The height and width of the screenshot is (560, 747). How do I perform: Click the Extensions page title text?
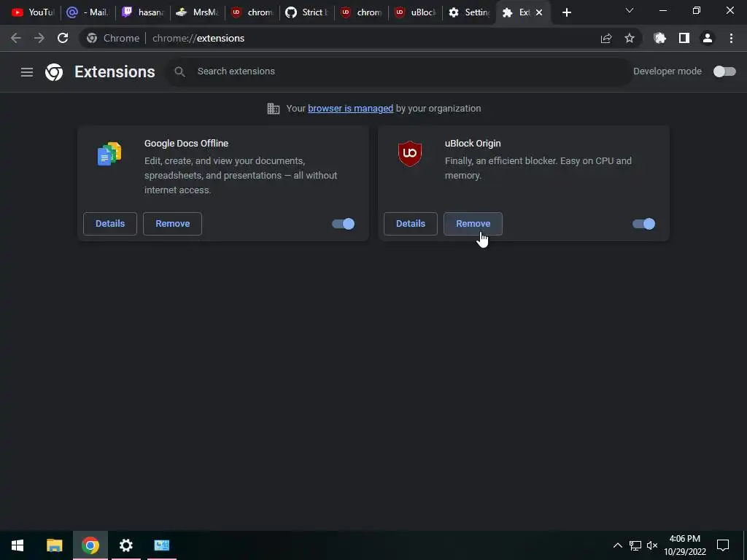[x=115, y=72]
